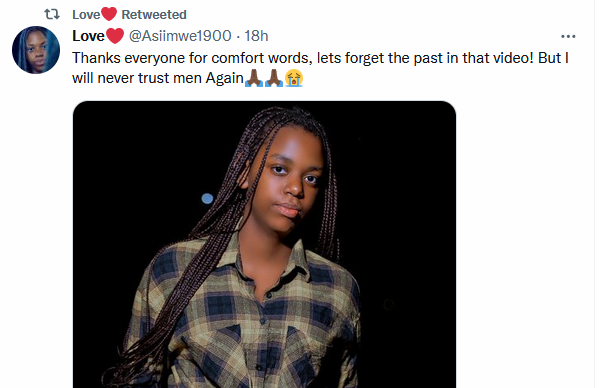Click the text 'will never trust men Again'
This screenshot has width=599, height=388.
click(x=158, y=78)
